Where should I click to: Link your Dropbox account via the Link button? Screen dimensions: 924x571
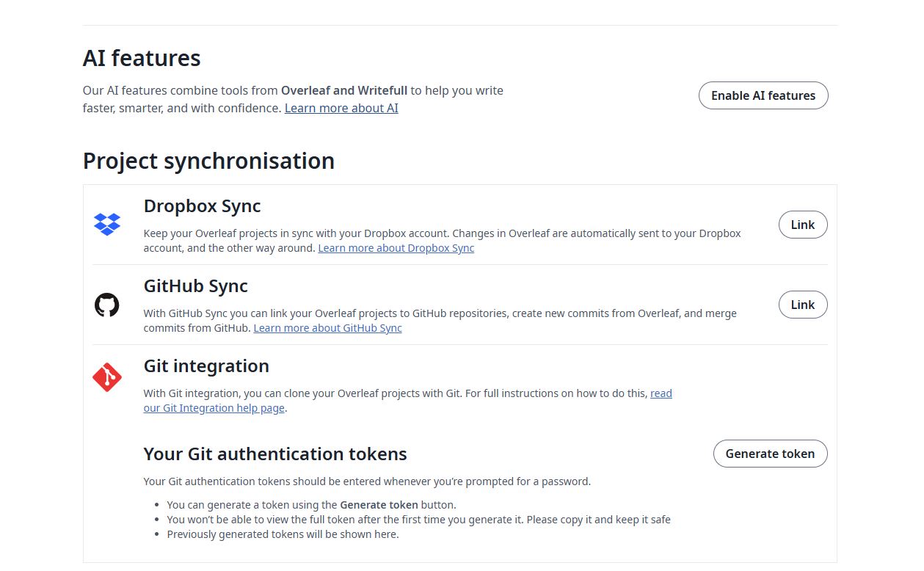[x=802, y=225]
